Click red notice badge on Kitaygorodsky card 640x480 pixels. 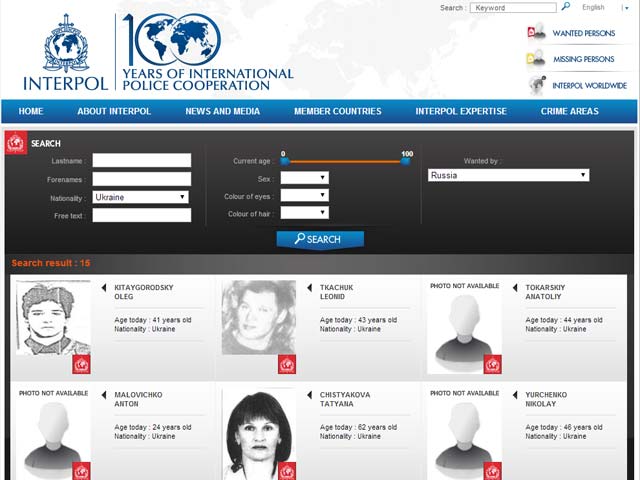(x=81, y=364)
